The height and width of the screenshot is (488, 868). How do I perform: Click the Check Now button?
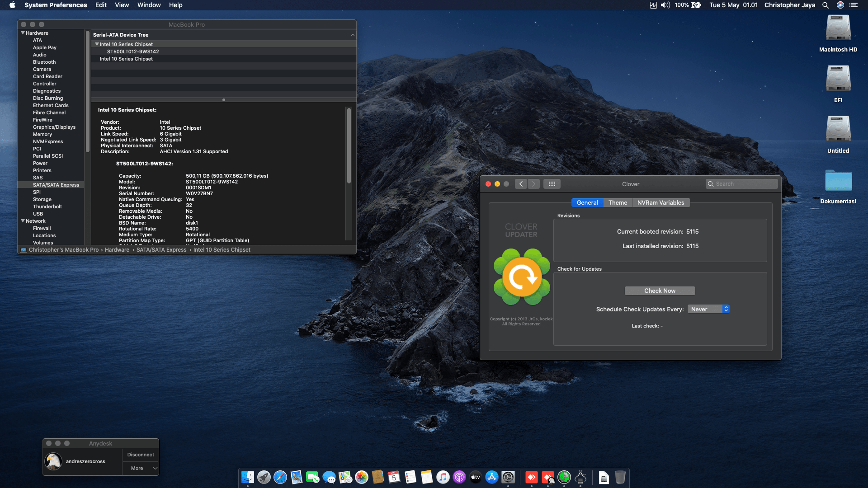pyautogui.click(x=660, y=291)
